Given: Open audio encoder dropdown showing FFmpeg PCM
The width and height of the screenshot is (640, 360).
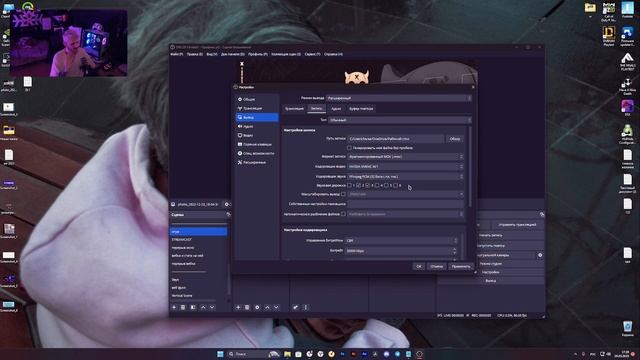Looking at the screenshot, I should (x=406, y=176).
